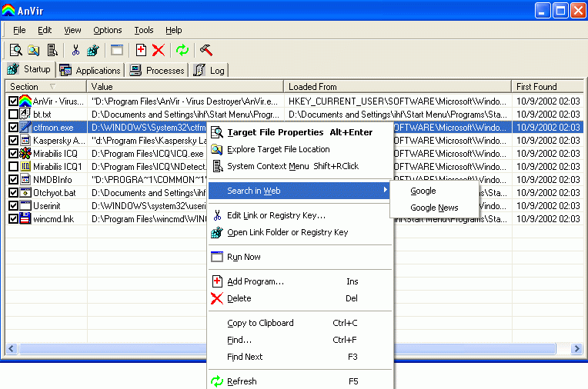Enable the Mirabilis ICQ1 checkbox
Screen dimensions: 588x389
13,166
